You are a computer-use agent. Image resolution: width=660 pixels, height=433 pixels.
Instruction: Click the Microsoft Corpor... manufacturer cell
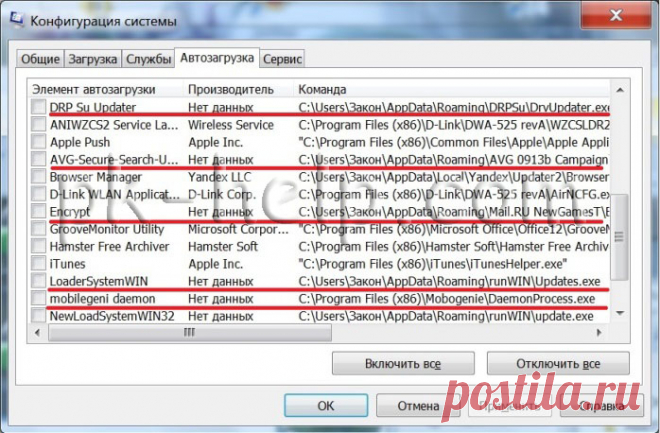[x=238, y=229]
